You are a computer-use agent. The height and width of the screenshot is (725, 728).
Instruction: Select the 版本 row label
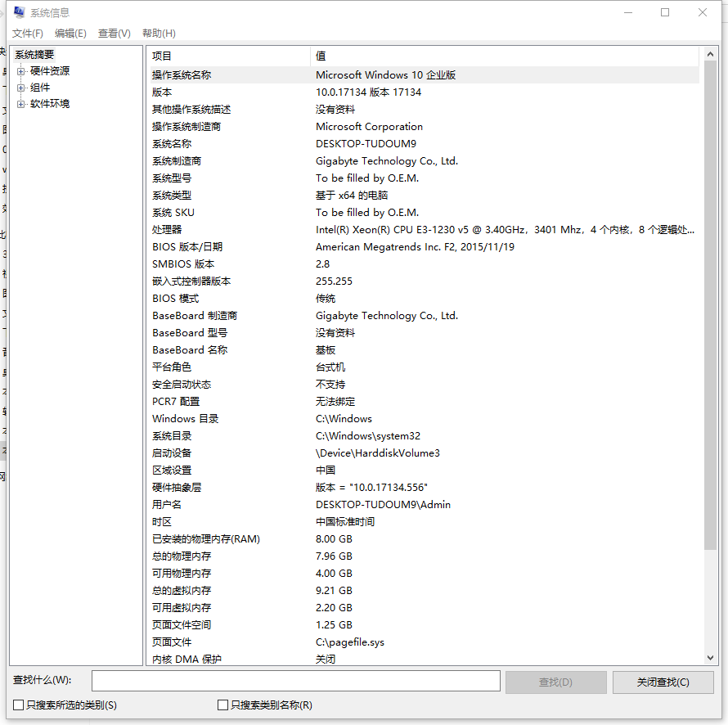pyautogui.click(x=162, y=92)
